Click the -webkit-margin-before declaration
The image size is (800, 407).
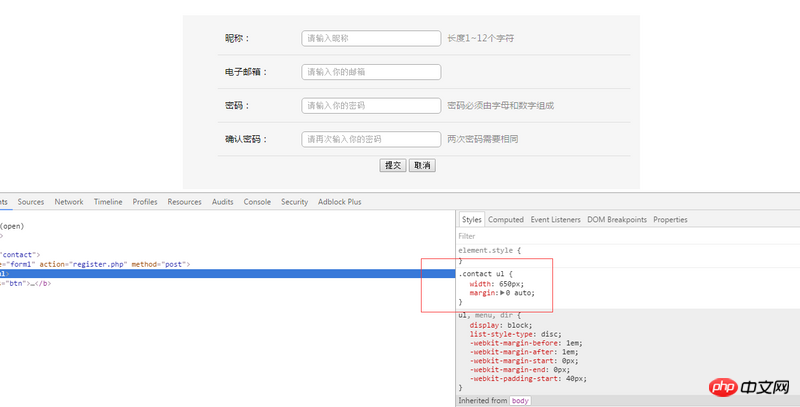point(526,343)
